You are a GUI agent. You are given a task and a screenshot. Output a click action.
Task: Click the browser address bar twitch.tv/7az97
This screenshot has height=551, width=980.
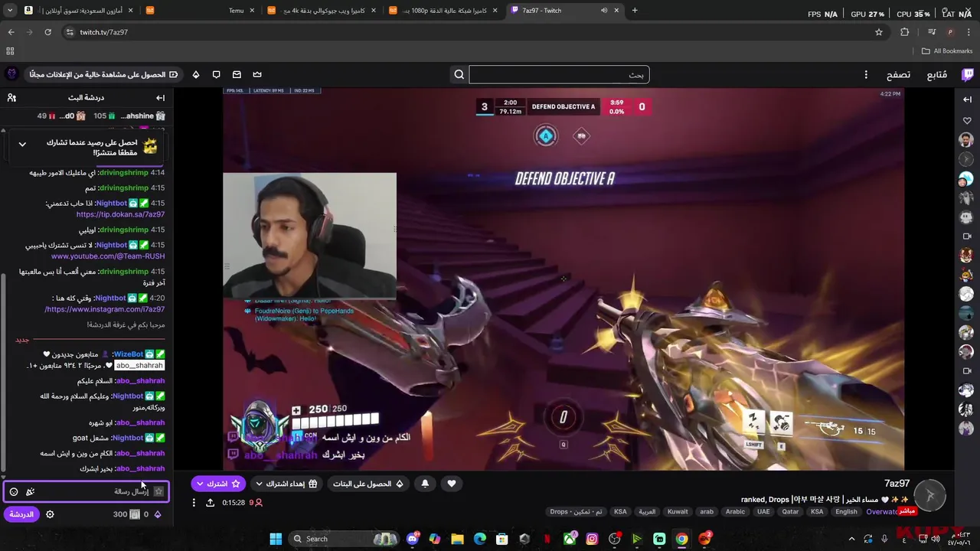(x=459, y=32)
